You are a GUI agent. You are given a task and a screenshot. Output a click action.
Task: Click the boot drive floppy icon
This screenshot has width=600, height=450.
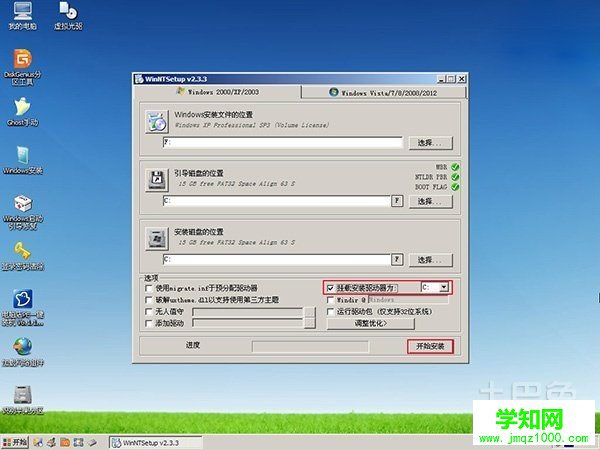pos(157,180)
